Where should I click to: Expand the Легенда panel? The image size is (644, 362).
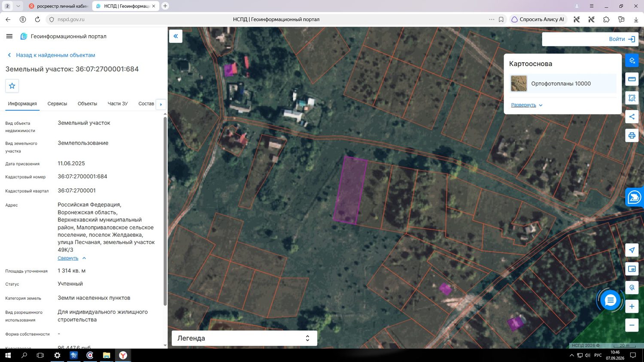coord(244,338)
